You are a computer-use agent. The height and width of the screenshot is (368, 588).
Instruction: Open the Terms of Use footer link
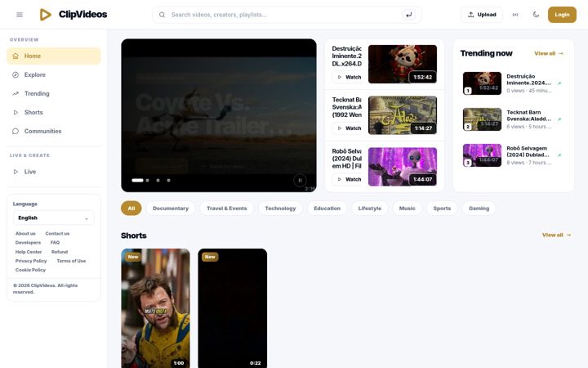click(x=71, y=261)
